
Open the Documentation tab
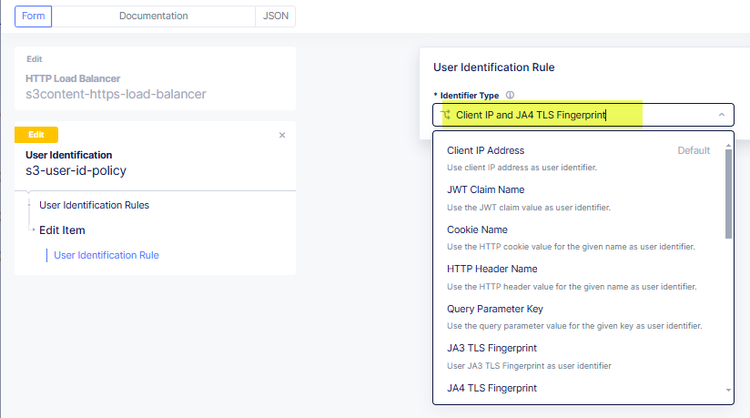point(153,16)
